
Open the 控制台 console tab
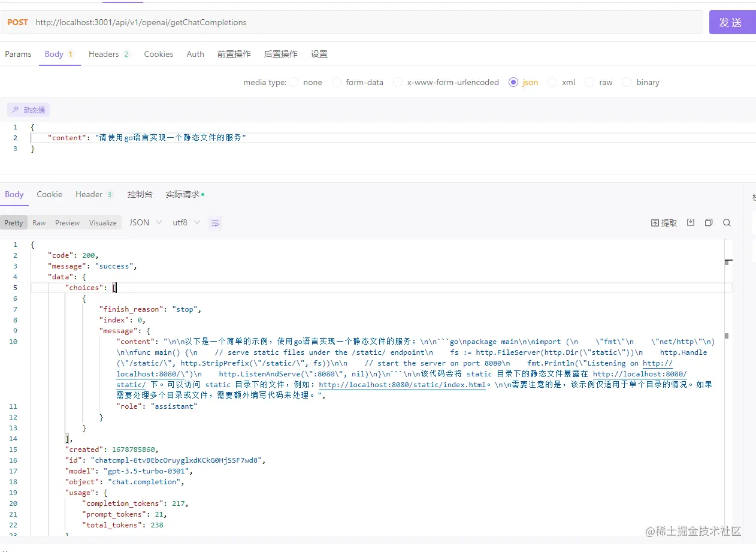[140, 194]
